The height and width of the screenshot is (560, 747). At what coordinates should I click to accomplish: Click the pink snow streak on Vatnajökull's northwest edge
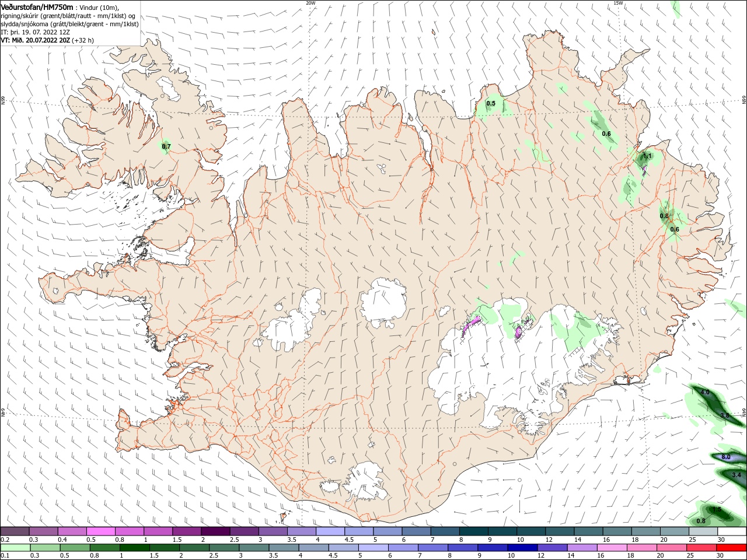[470, 325]
